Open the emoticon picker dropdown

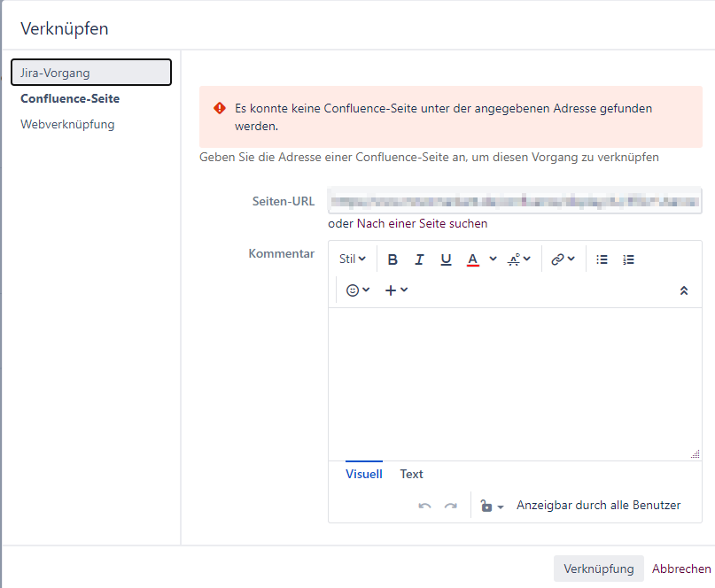(358, 290)
